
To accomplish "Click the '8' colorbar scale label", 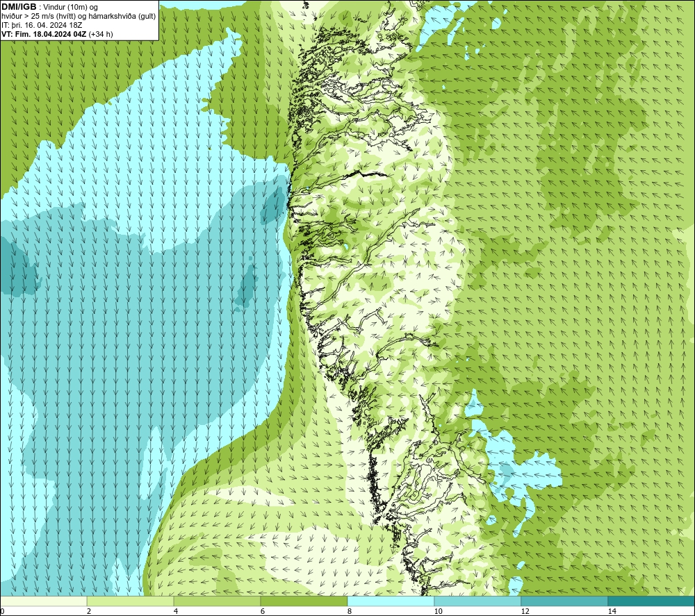I will pyautogui.click(x=350, y=611).
